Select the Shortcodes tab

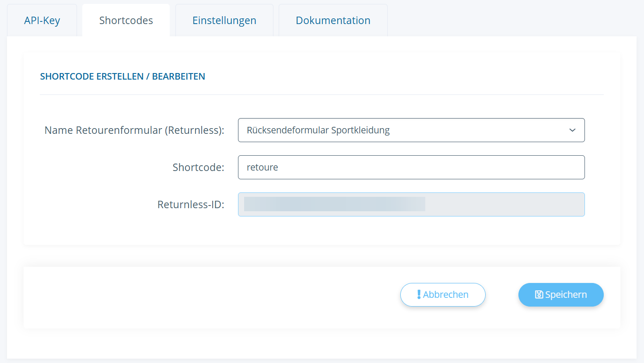pos(126,21)
